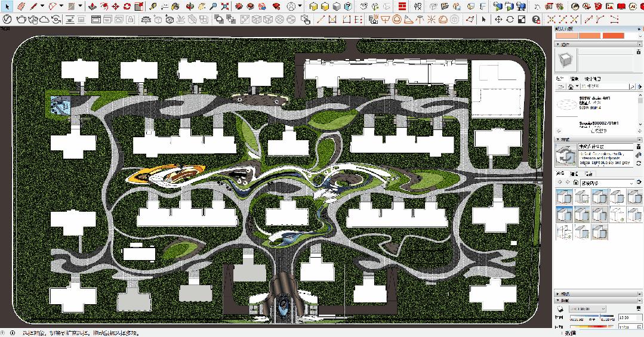Activate the Orbit tool

point(190,6)
